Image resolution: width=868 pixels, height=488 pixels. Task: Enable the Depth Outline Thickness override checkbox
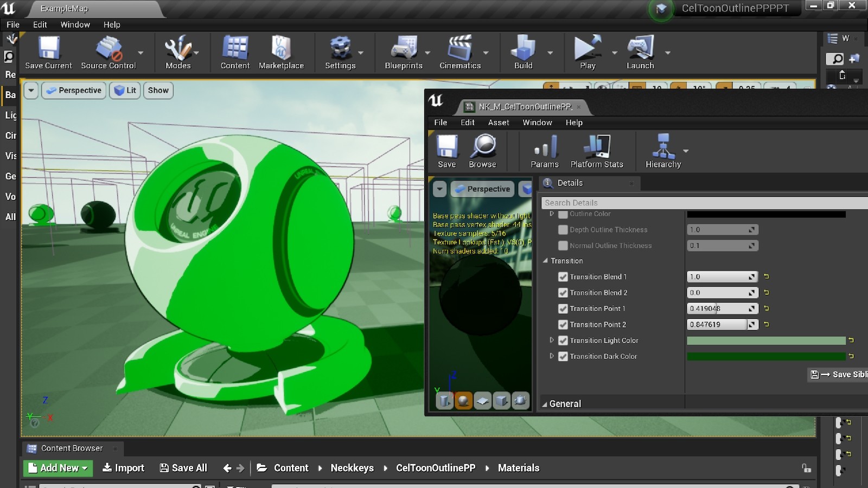[563, 229]
